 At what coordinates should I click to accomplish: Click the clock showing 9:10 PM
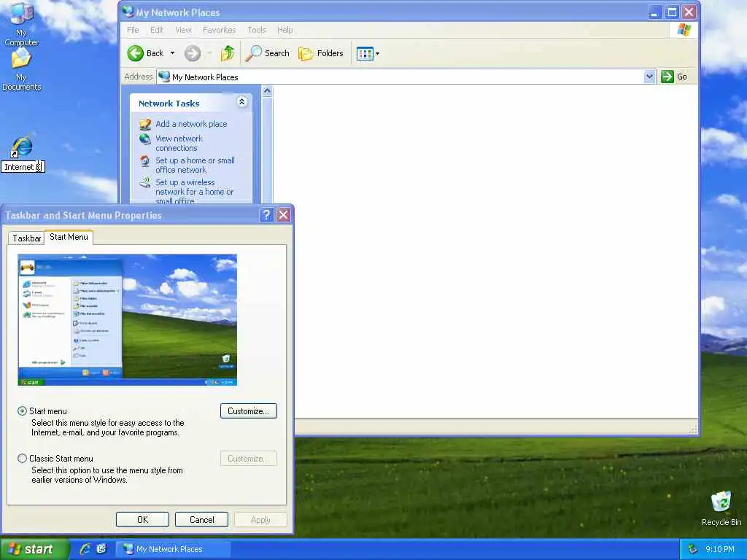pos(719,550)
